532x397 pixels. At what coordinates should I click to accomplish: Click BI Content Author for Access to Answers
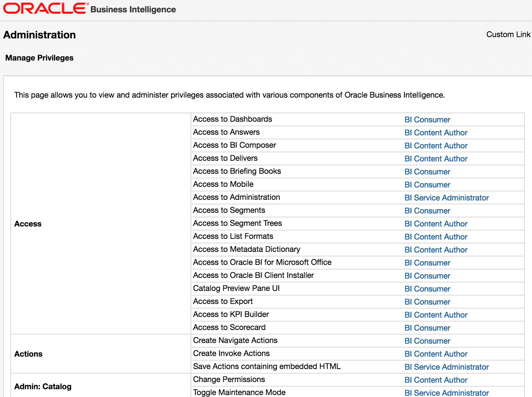(x=436, y=132)
